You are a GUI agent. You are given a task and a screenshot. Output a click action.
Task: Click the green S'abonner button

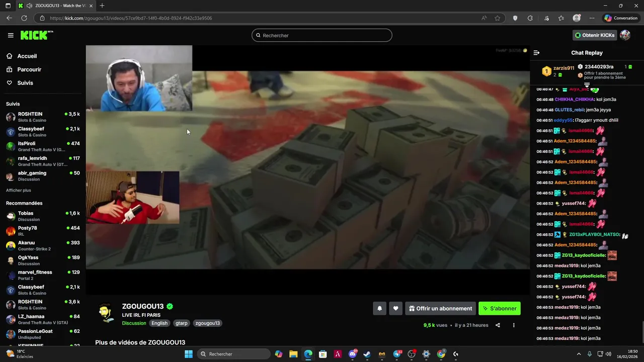pos(500,309)
